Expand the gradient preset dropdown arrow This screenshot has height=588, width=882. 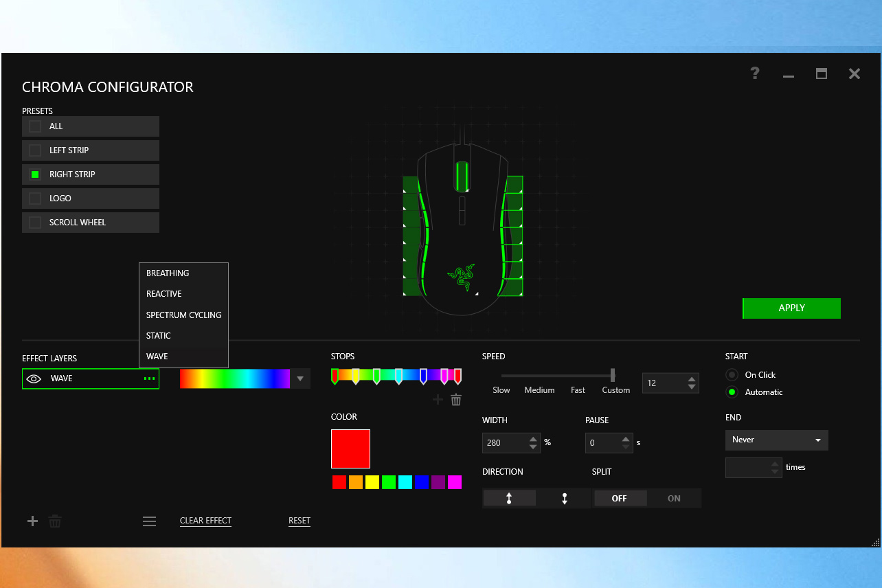[x=300, y=378]
